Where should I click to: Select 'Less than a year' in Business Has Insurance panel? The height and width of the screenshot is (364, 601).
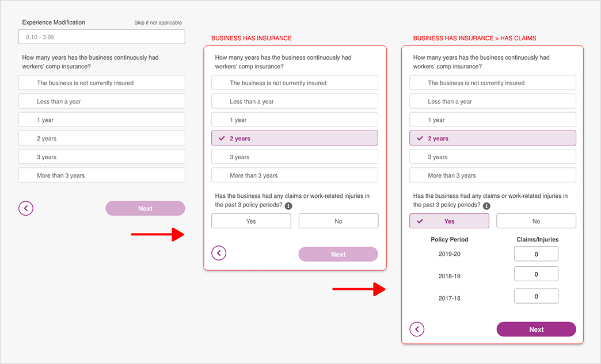coord(295,101)
